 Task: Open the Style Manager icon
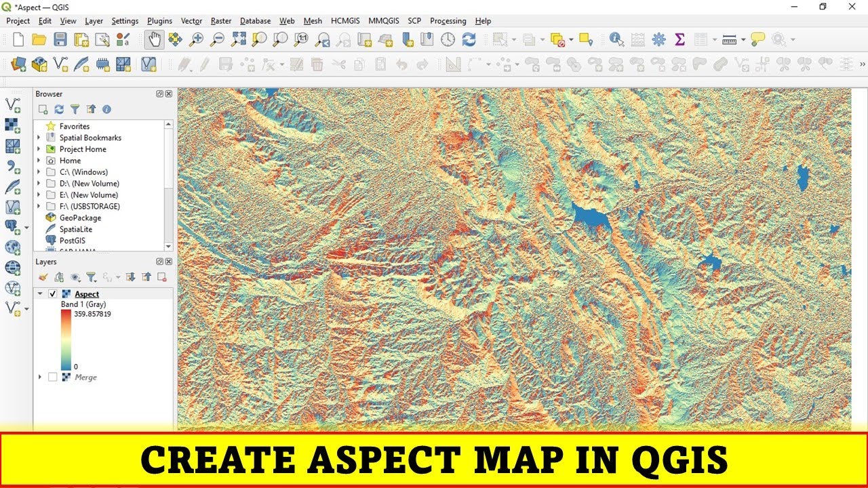click(123, 40)
